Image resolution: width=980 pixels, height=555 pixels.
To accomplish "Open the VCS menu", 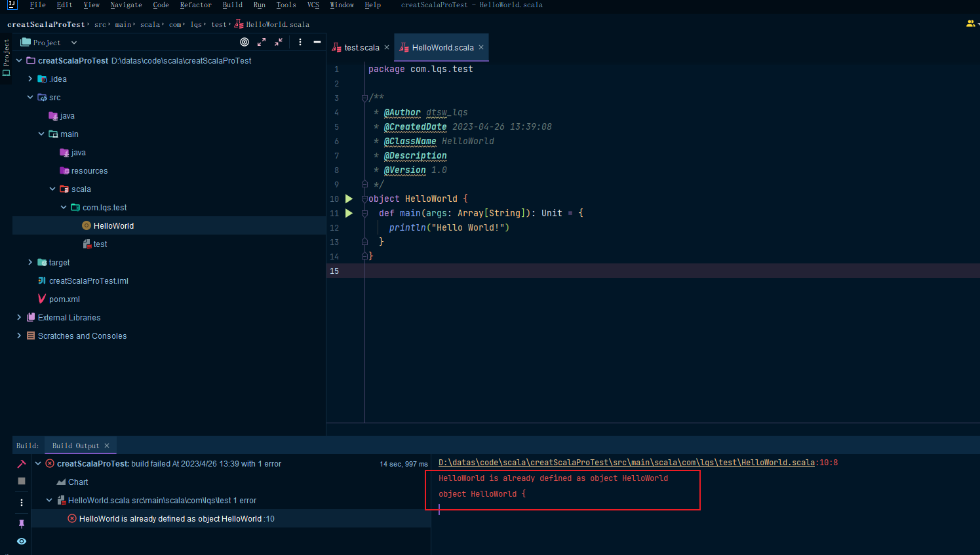I will pos(313,5).
